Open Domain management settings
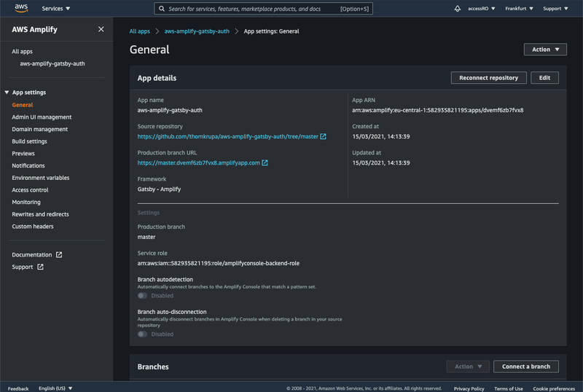 [x=40, y=129]
